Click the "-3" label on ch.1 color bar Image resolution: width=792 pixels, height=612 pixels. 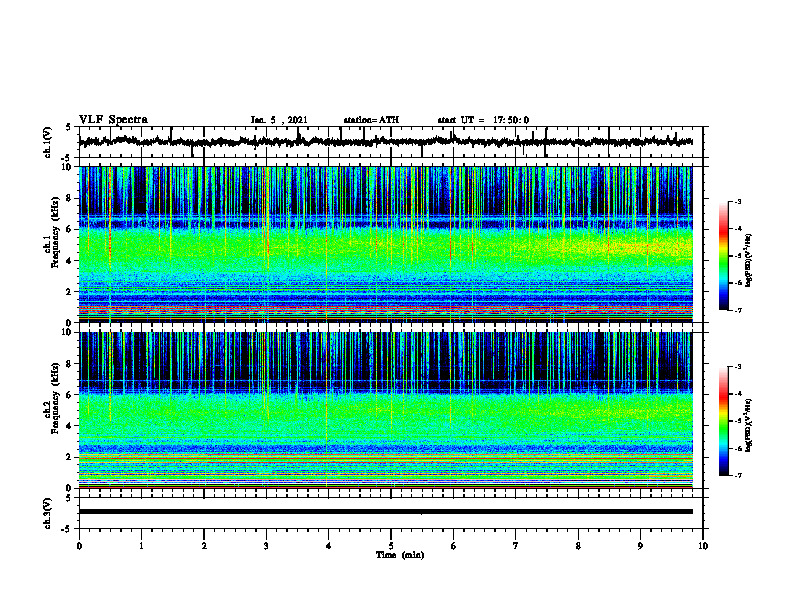click(738, 201)
